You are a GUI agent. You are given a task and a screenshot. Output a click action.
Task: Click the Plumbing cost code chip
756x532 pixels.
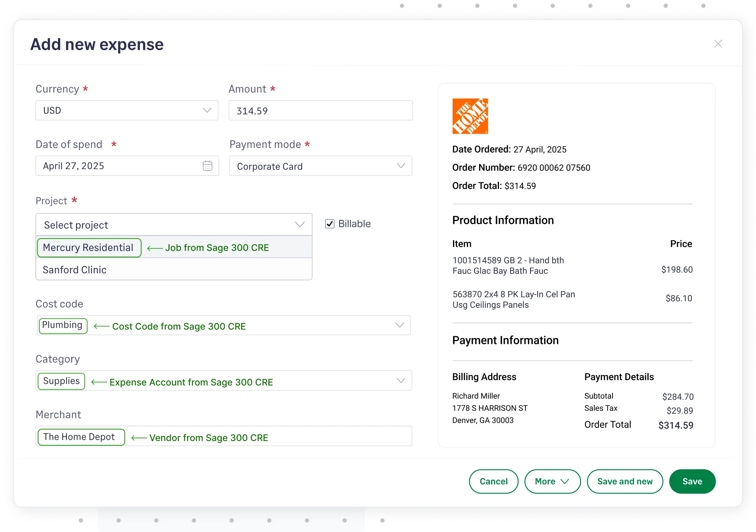63,325
